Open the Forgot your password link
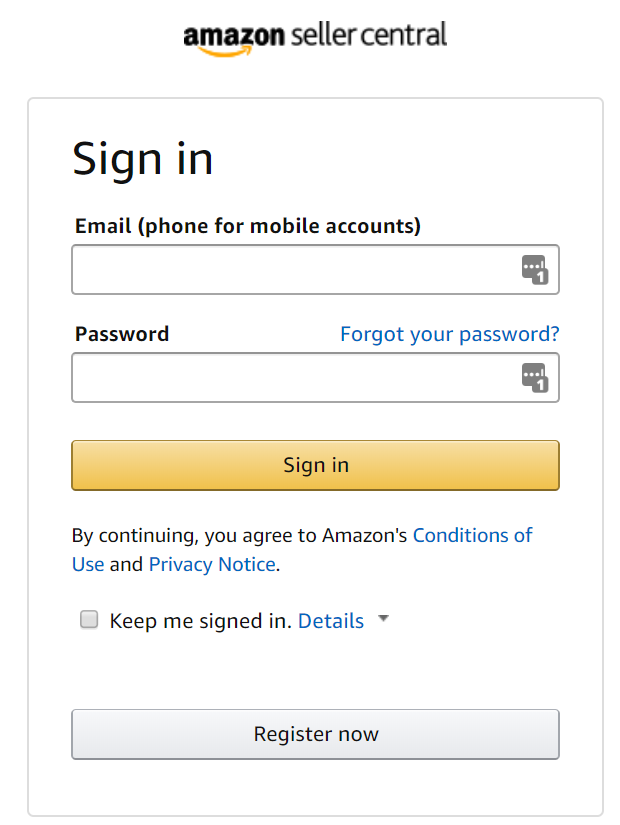 pos(449,334)
